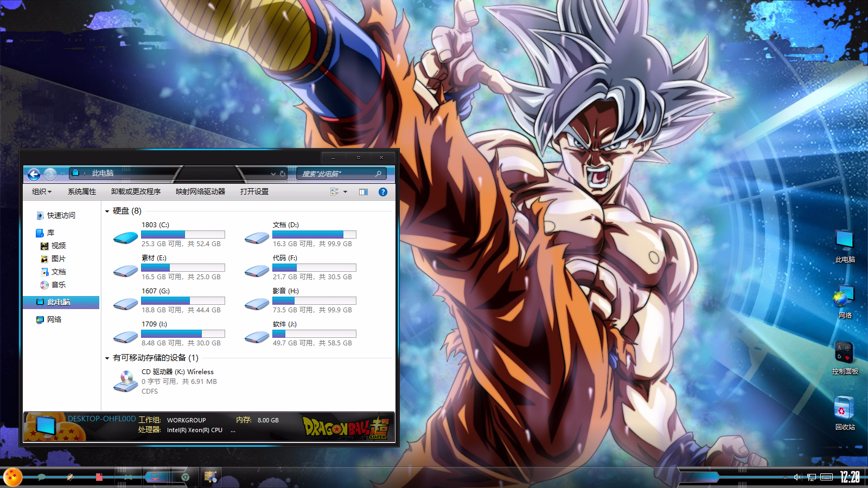868x488 pixels.
Task: Collapse the 有可移动存储的设备 (1) group
Action: [107, 358]
